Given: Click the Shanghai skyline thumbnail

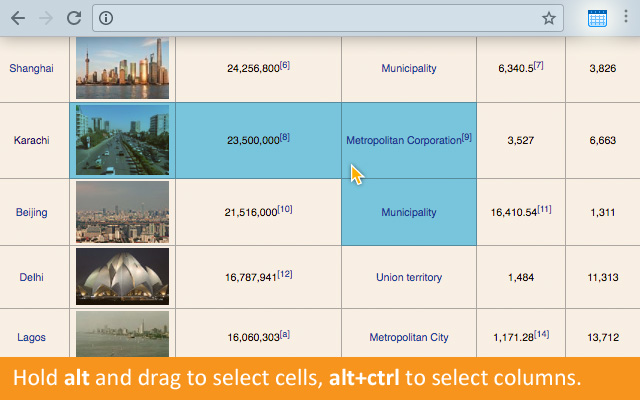Looking at the screenshot, I should click(122, 68).
